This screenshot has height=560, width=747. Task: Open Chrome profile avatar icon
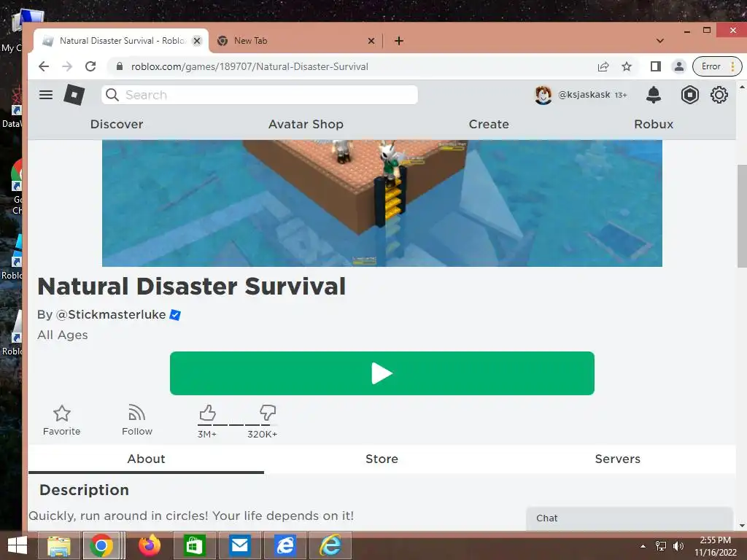679,66
